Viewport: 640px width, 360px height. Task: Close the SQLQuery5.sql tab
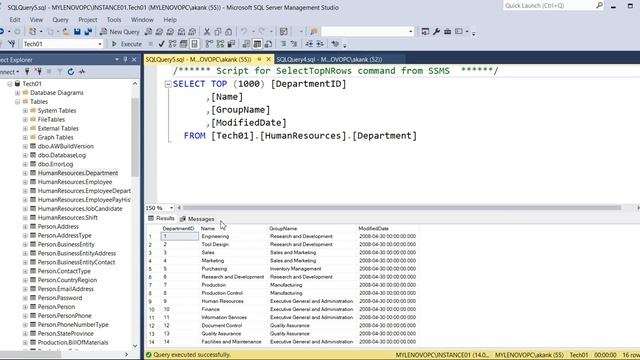point(269,60)
